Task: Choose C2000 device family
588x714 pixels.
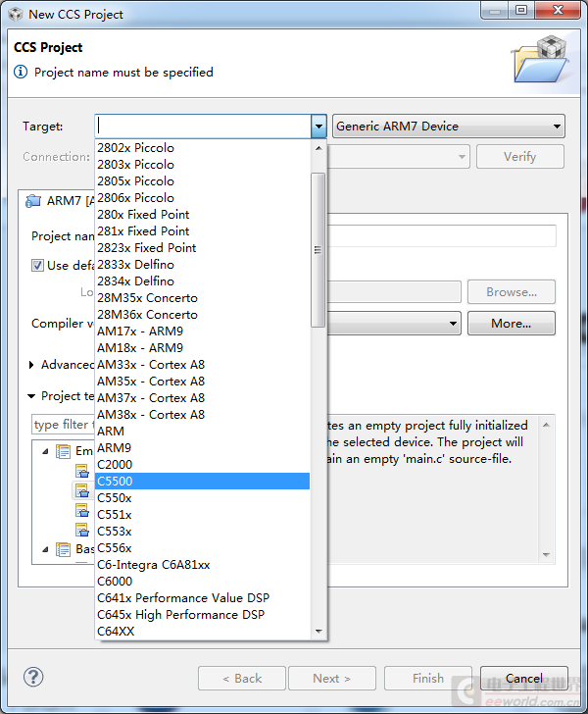Action: (203, 465)
